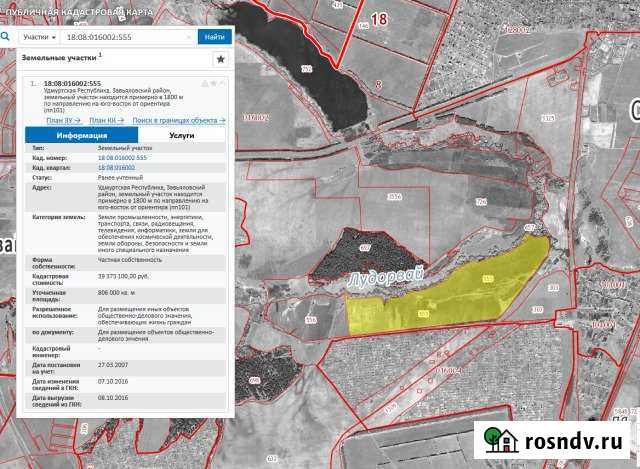Click the magnifier search icon
Screen dimensions: 640x469
click(x=7, y=36)
